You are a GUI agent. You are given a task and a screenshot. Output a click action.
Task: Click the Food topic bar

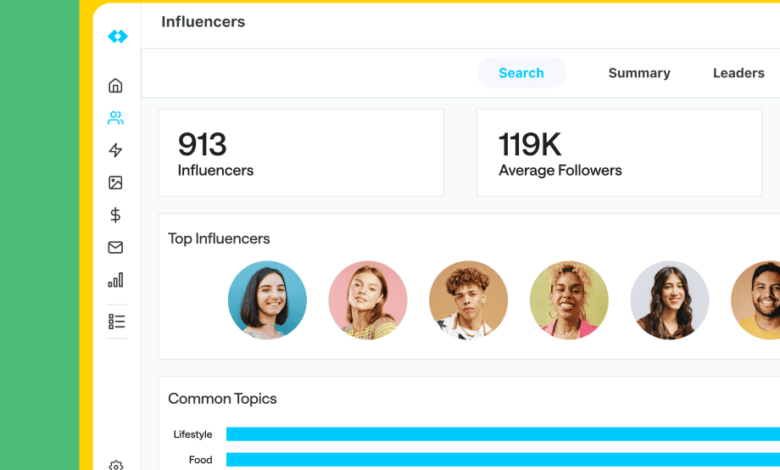point(503,460)
